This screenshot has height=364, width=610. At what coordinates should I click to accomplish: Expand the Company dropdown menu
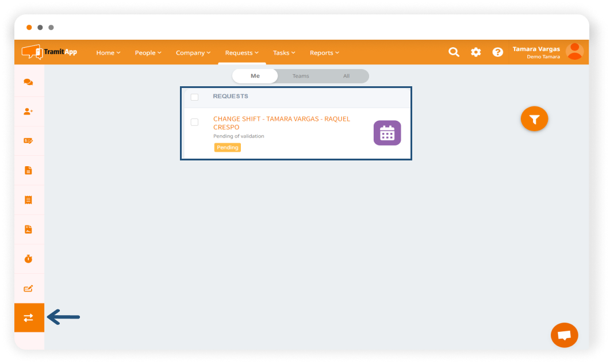(193, 53)
